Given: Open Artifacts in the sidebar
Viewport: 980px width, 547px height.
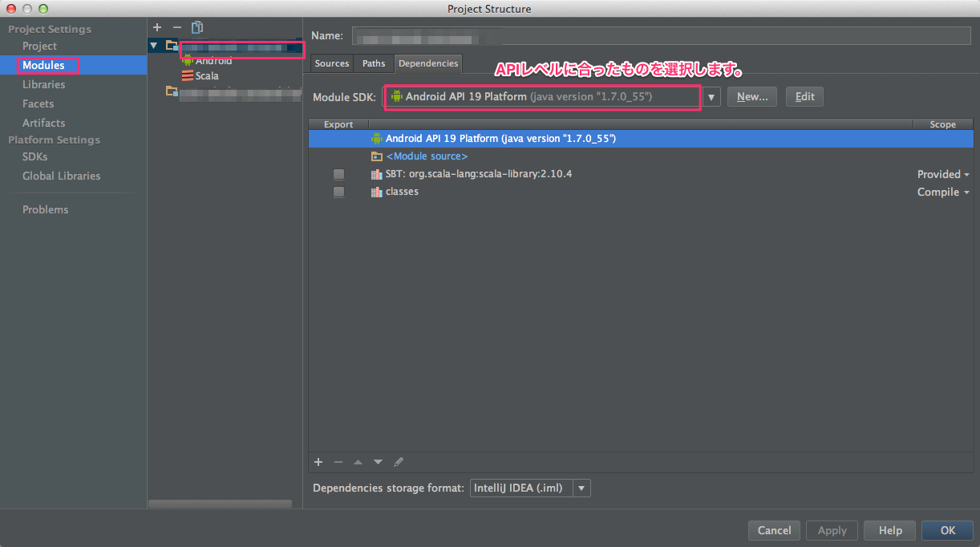Looking at the screenshot, I should tap(43, 123).
